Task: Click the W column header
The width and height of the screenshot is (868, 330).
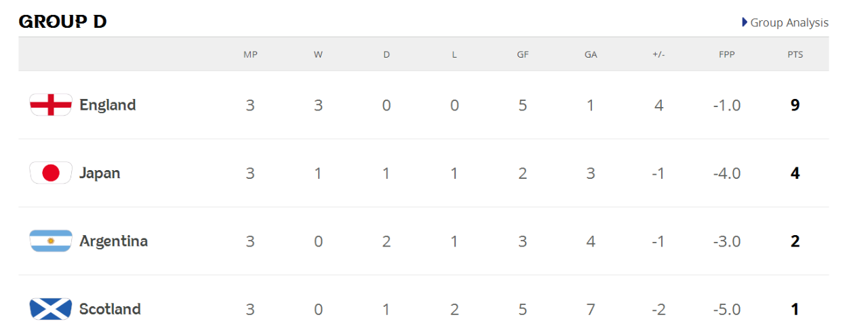Action: 318,54
